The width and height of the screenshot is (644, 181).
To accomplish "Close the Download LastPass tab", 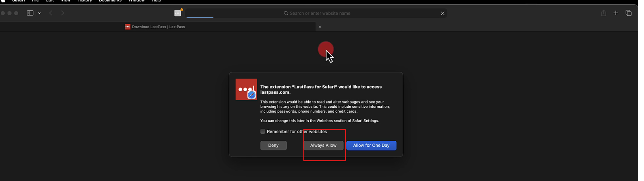I will [320, 27].
